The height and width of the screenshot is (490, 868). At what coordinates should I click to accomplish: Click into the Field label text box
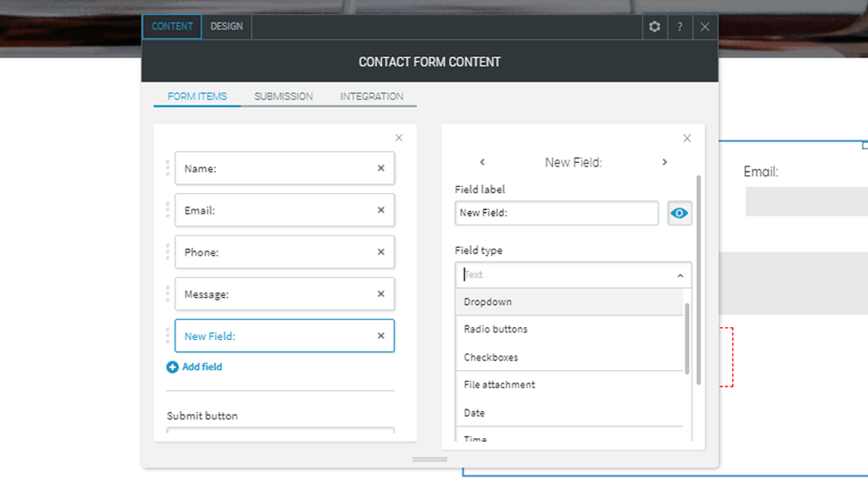click(x=557, y=213)
